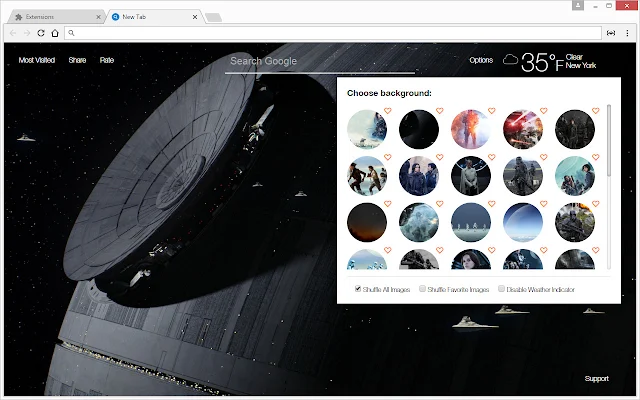This screenshot has height=400, width=640.
Task: Choose the dark sunset background thumbnail
Action: (x=367, y=222)
